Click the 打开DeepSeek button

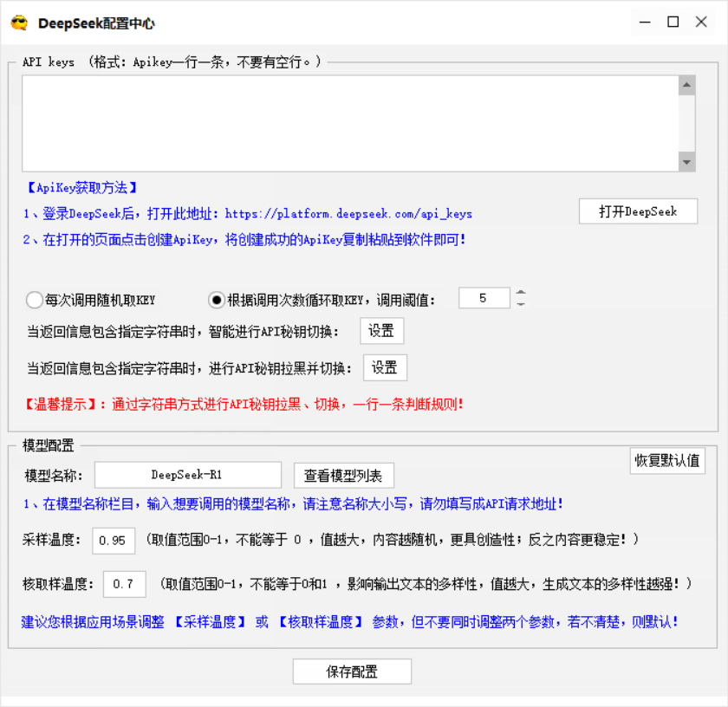(638, 211)
